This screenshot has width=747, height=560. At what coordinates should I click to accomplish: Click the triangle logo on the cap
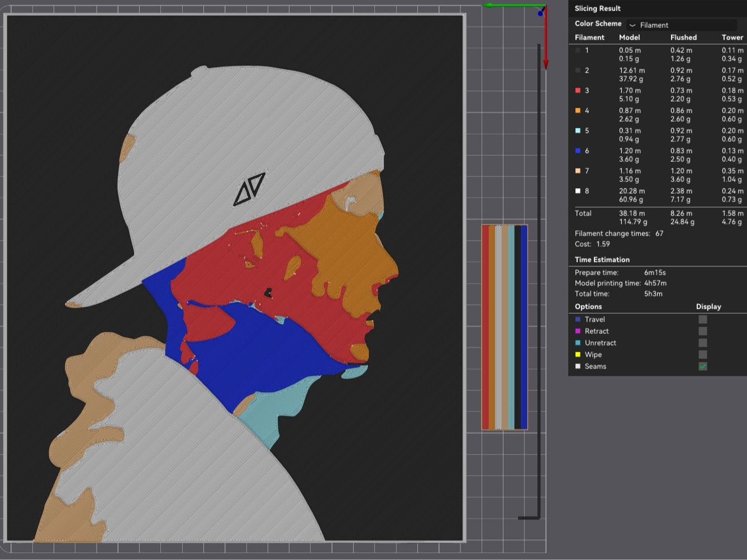point(249,189)
